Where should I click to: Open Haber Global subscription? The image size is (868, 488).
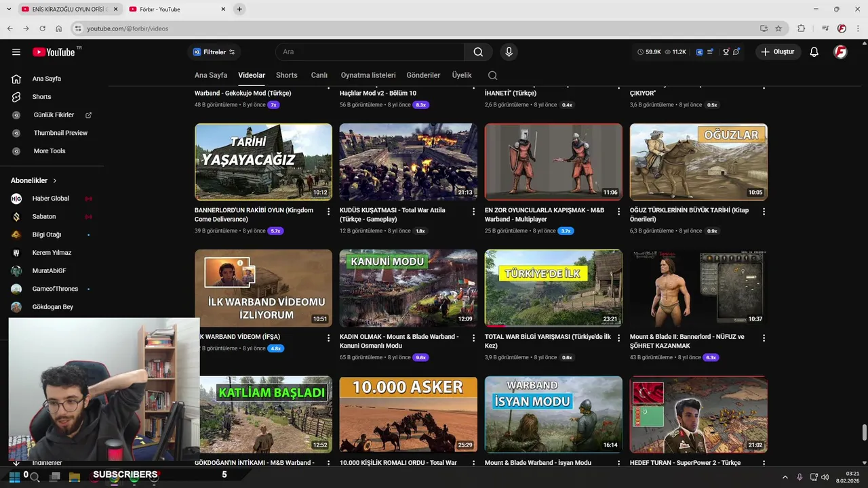(52, 199)
